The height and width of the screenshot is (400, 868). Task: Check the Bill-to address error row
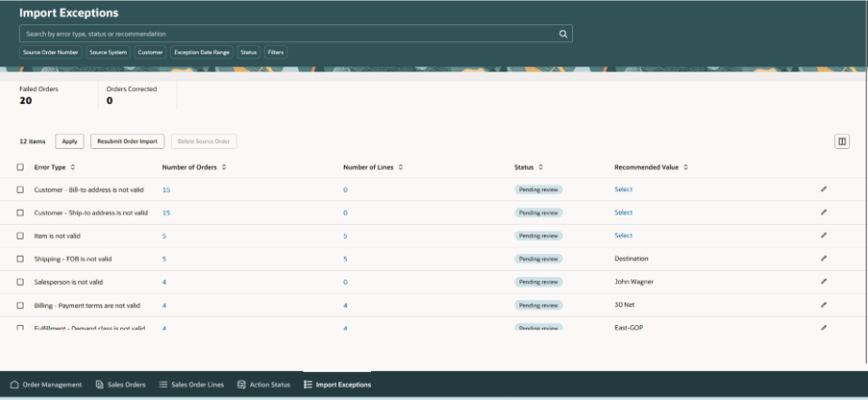[x=20, y=189]
